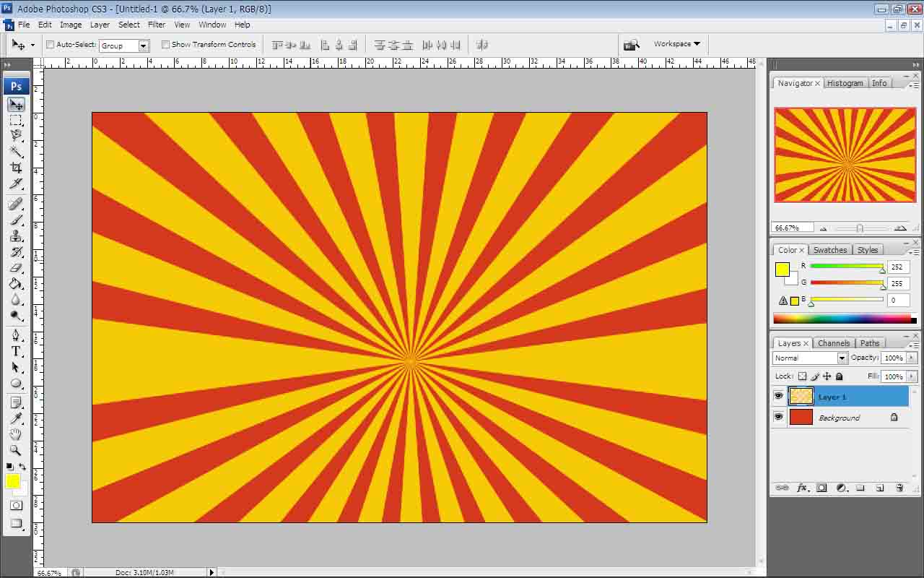Select the Ellipse shape tool
This screenshot has height=578, width=924.
coord(16,384)
